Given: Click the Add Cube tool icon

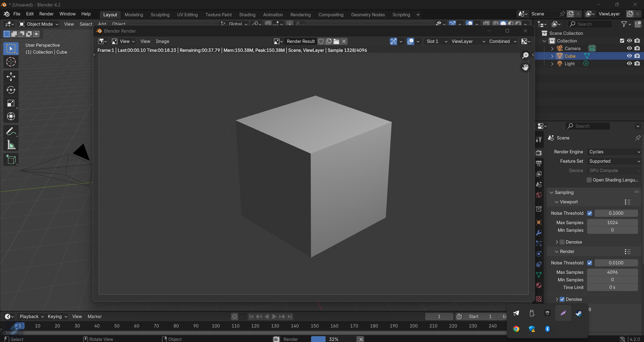Looking at the screenshot, I should pos(11,160).
